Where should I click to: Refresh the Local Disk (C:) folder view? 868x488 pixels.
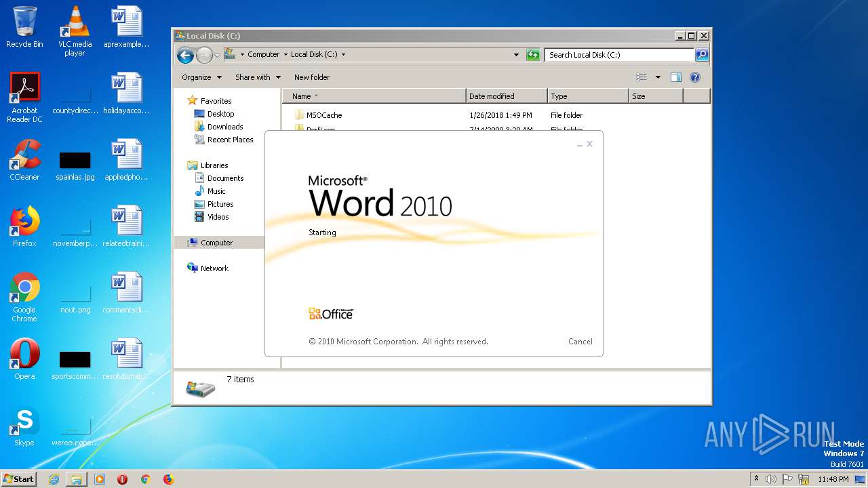tap(533, 55)
